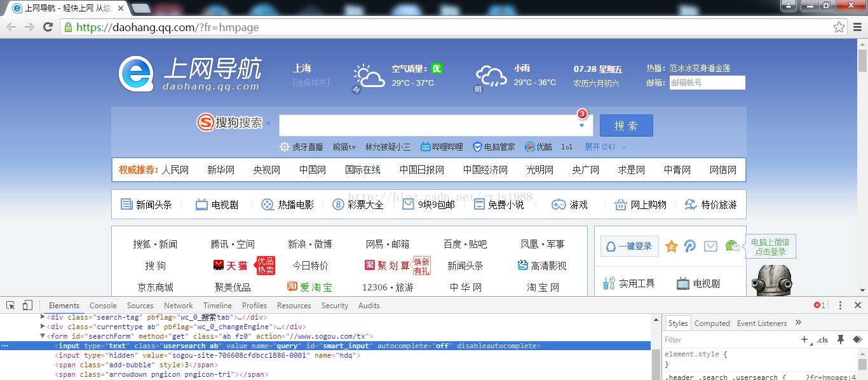Click the 免费小说 book icon
The width and height of the screenshot is (868, 380).
pyautogui.click(x=479, y=205)
